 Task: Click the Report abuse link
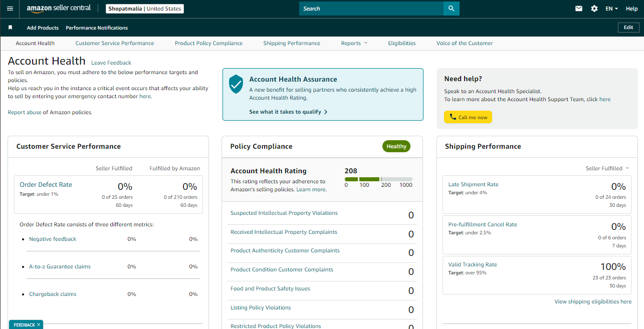pos(25,112)
